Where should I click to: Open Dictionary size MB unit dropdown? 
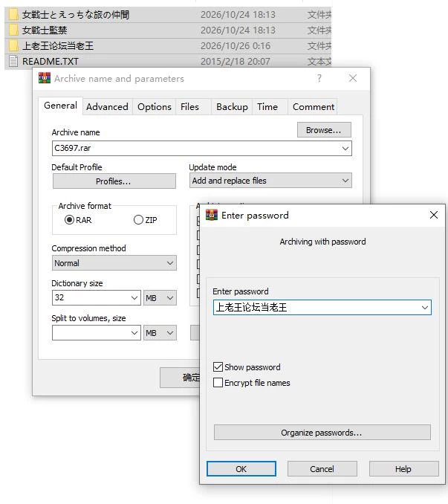[x=160, y=297]
